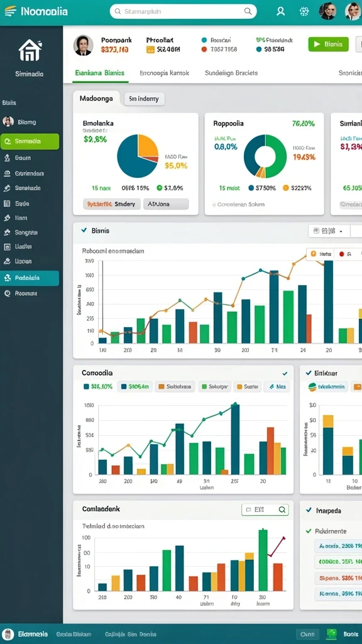This screenshot has width=362, height=644.
Task: Click the magnifier icon in the search bar
Action: (248, 11)
